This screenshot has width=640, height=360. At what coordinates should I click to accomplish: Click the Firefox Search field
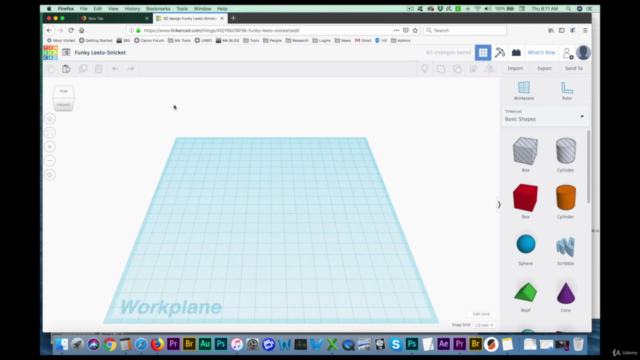pos(465,30)
